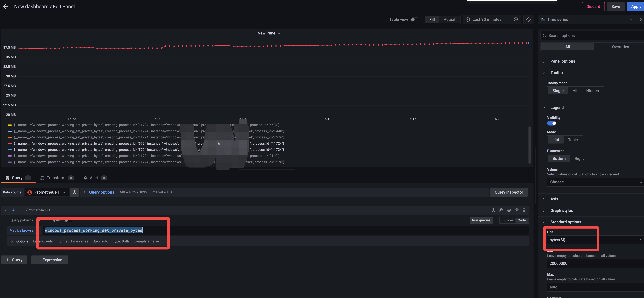644x298 pixels.
Task: Click the yellow legend swatch for process_id 6504
Action: [9, 125]
